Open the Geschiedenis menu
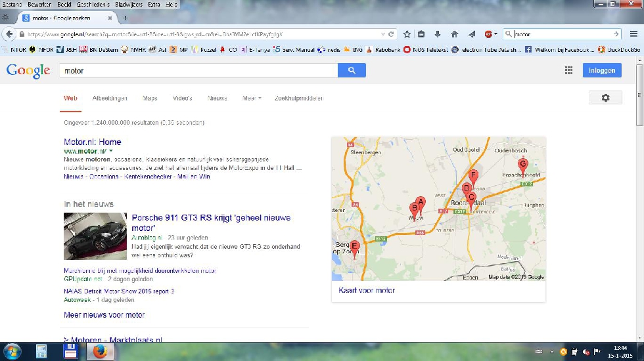 [93, 5]
